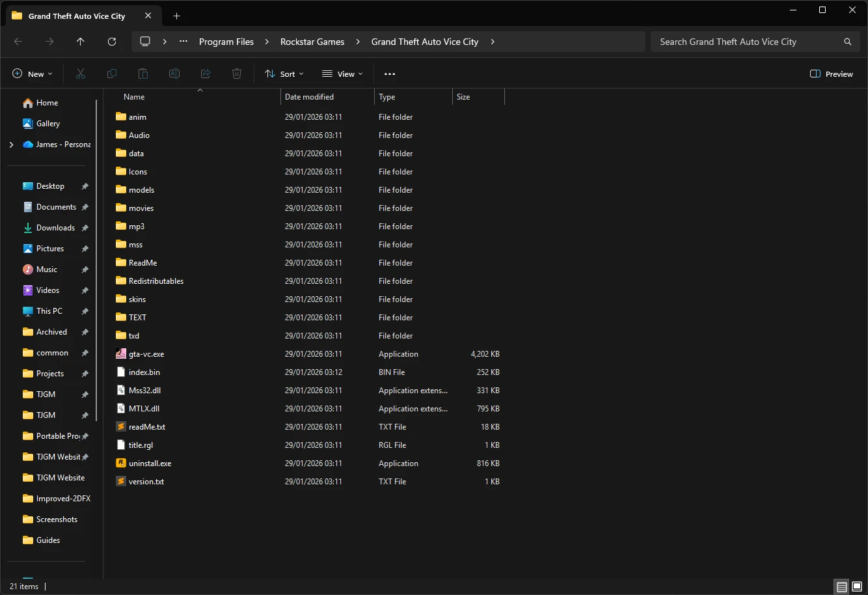Image resolution: width=868 pixels, height=595 pixels.
Task: Open Rockstar Games from the breadcrumb
Action: pos(312,41)
